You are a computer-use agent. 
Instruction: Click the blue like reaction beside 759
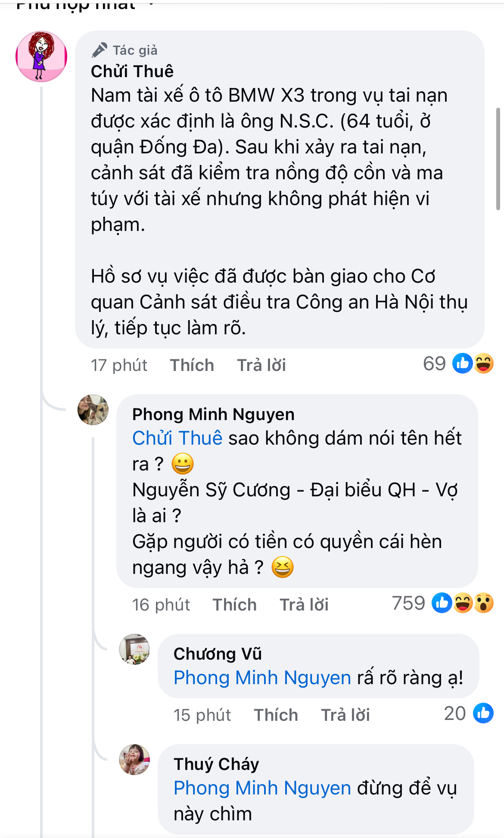click(442, 603)
